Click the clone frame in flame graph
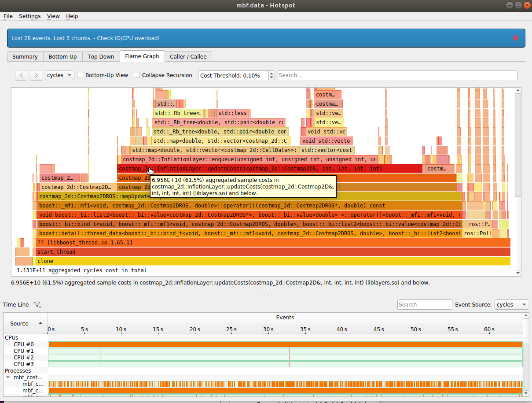 273,261
